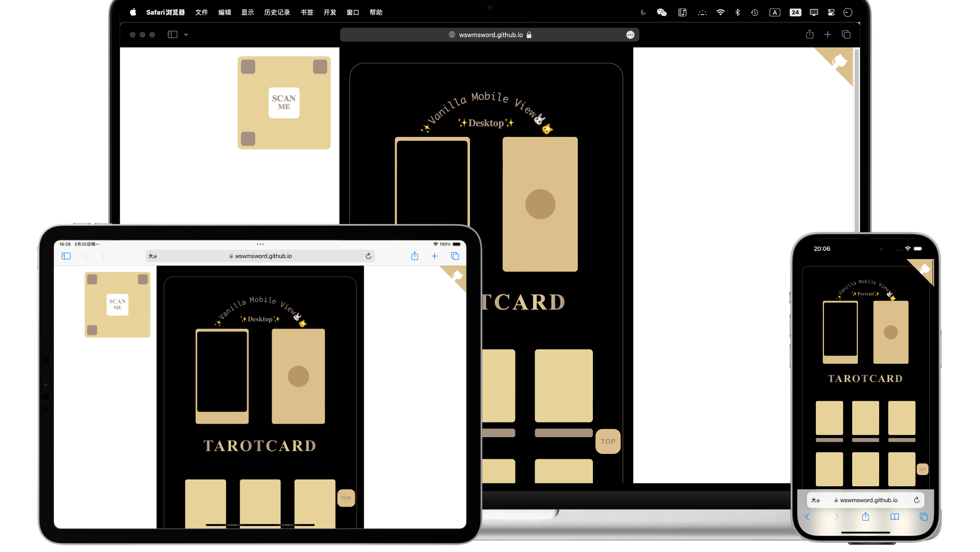The image size is (980, 552).
Task: Show tab overview in iPad Safari
Action: click(x=455, y=256)
